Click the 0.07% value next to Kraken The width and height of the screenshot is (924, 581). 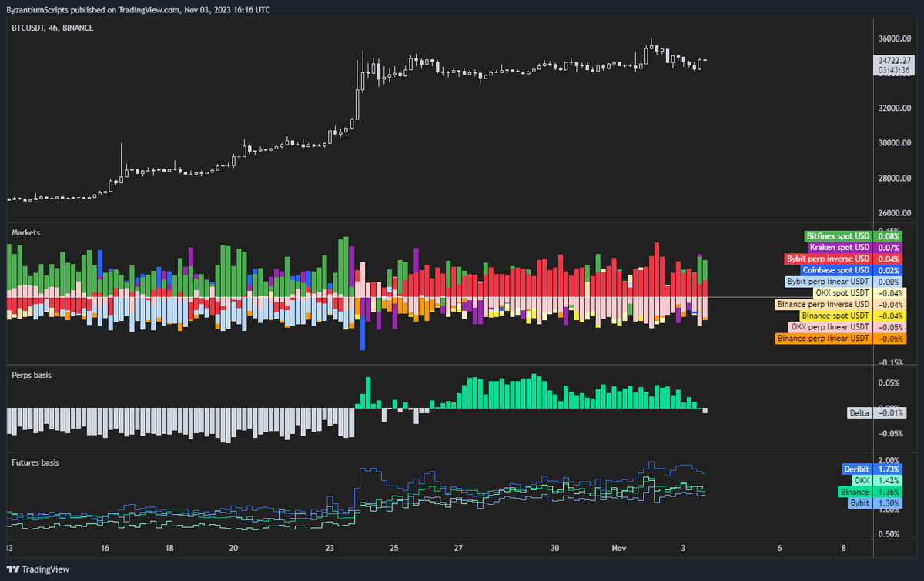click(x=889, y=247)
